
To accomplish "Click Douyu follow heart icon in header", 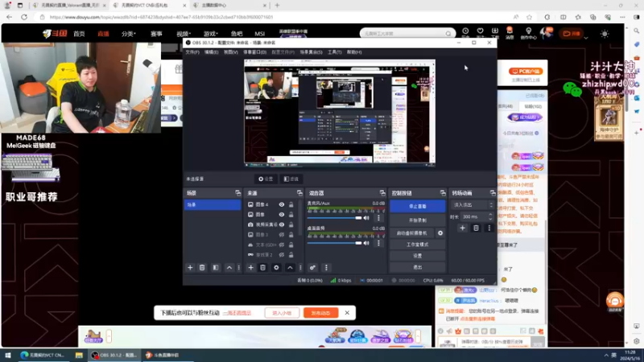I will (x=480, y=31).
